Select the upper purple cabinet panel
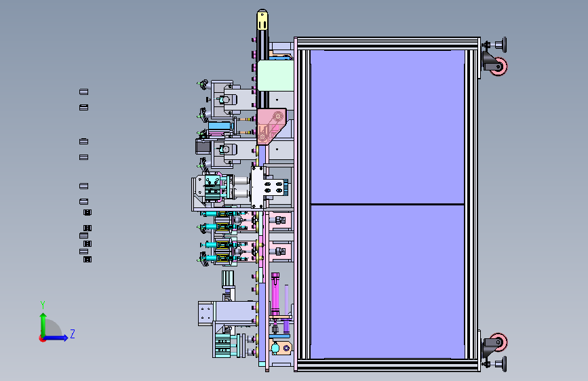The image size is (588, 381). (388, 127)
